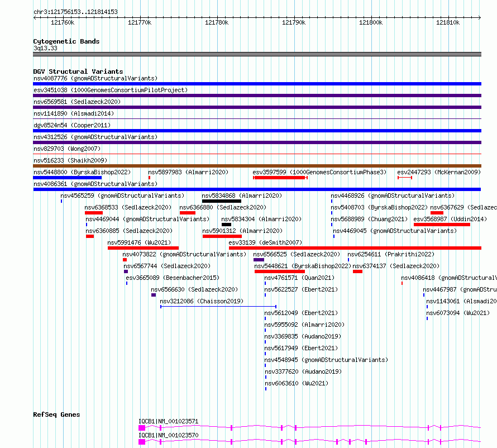This screenshot has width=497, height=448.
Task: Open nsv1143061 Alsmadi variant label
Action: tap(461, 301)
